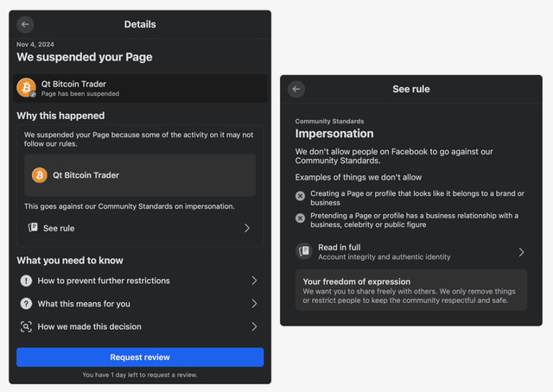
Task: Open How to prevent further restrictions
Action: 140,281
